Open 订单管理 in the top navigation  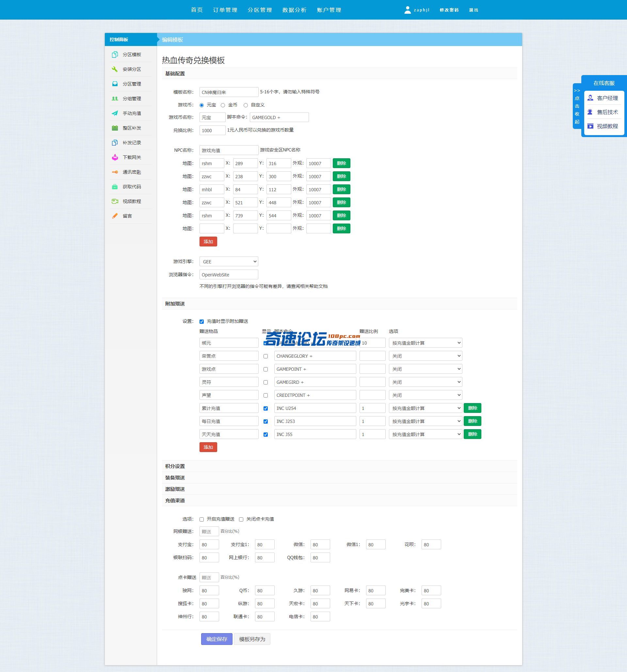click(x=225, y=10)
